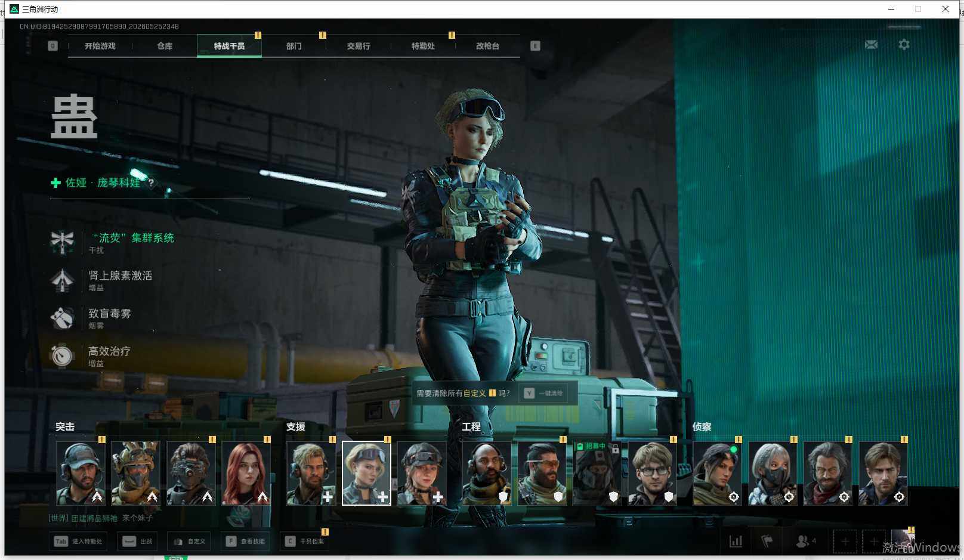Open the player avatar in bottom corner
The height and width of the screenshot is (560, 964).
pos(903,542)
